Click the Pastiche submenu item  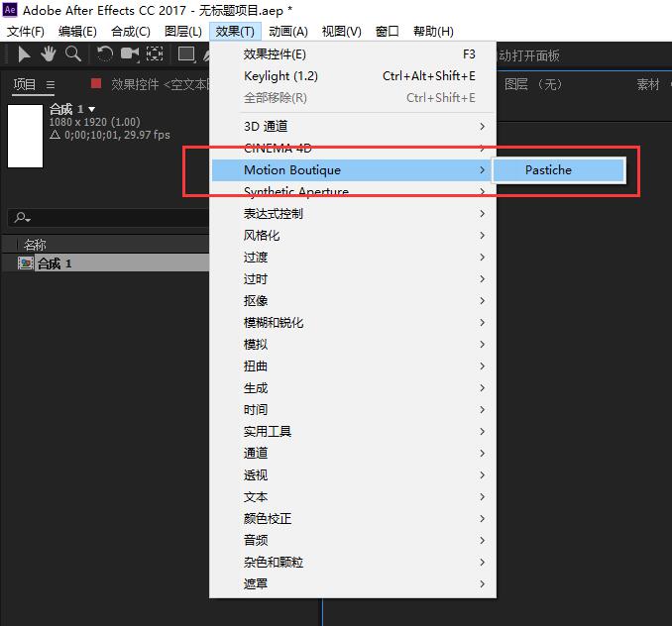click(x=559, y=170)
